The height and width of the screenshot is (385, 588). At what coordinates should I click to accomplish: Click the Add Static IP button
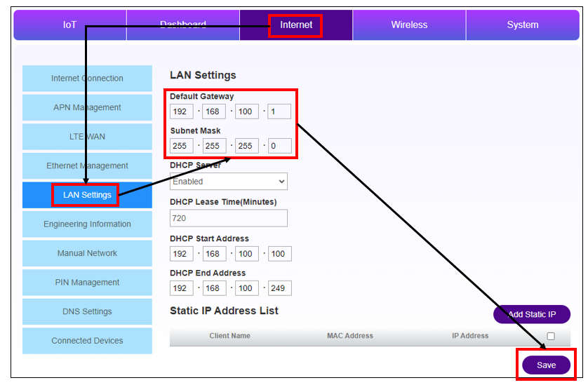(x=531, y=315)
